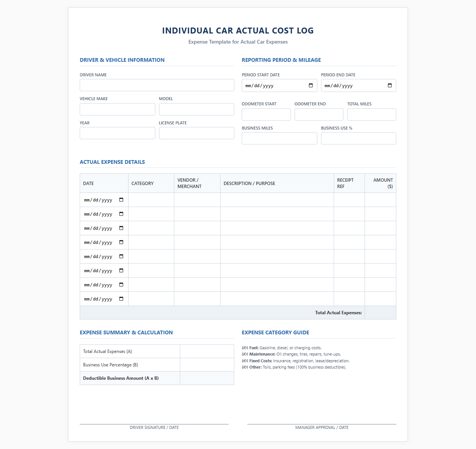Click first row Vendor / Merchant cell
476x449 pixels.
(x=197, y=200)
